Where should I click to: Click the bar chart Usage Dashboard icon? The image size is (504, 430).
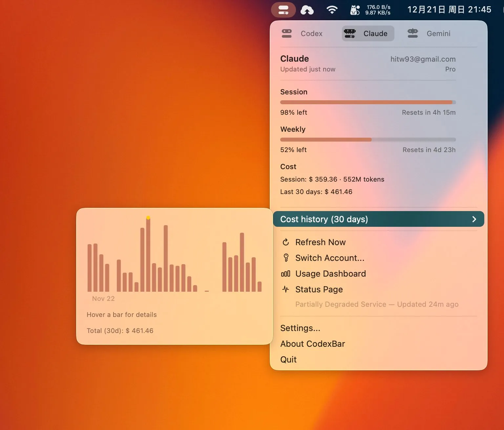pos(286,274)
